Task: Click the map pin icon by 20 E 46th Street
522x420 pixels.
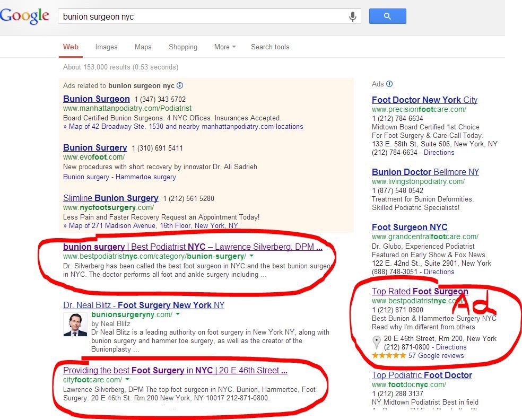Action: pyautogui.click(x=376, y=343)
